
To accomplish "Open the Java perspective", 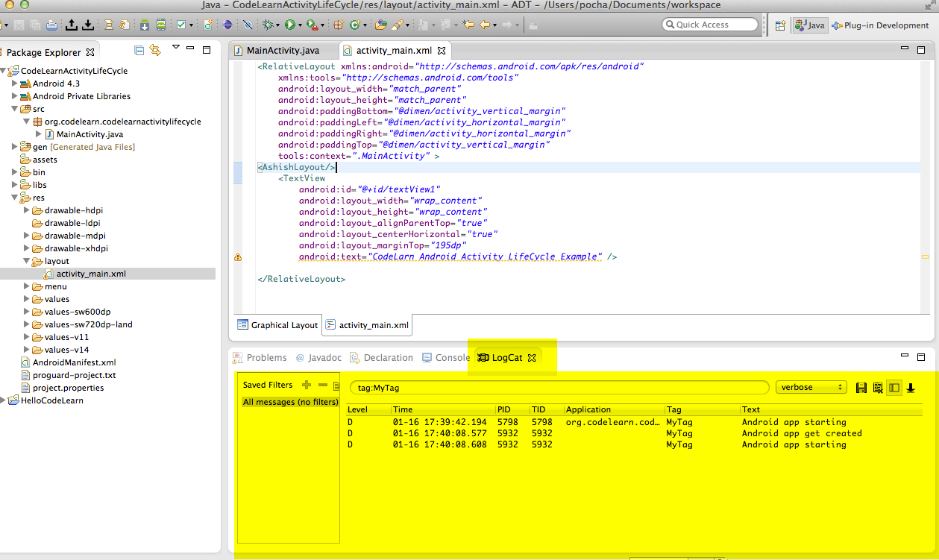I will (810, 25).
